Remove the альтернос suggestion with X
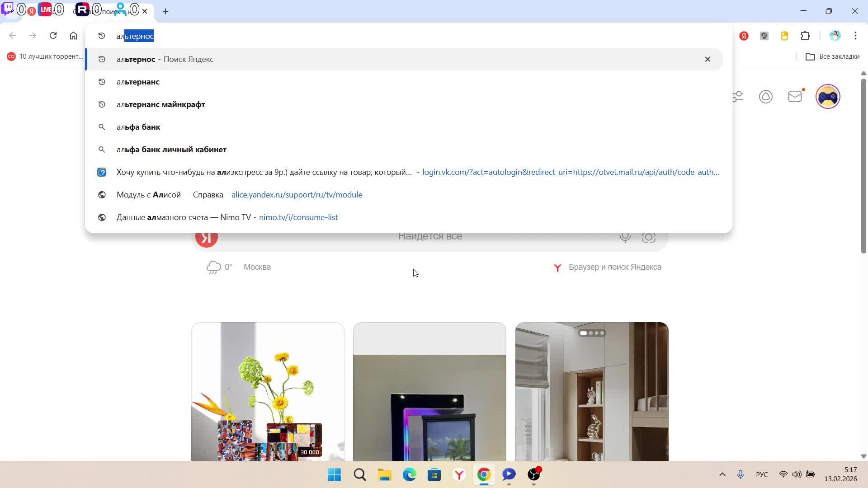The width and height of the screenshot is (868, 488). click(x=708, y=59)
